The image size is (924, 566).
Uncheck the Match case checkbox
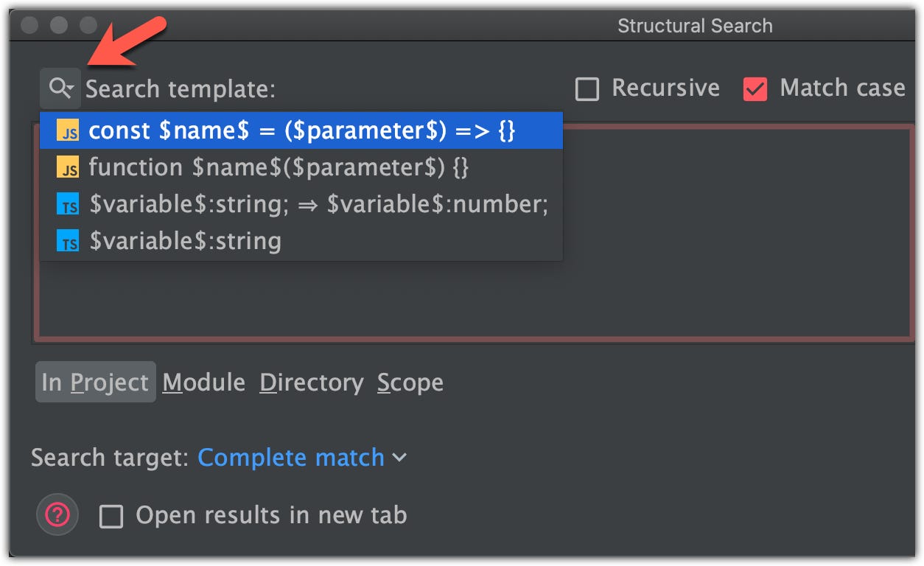click(755, 89)
